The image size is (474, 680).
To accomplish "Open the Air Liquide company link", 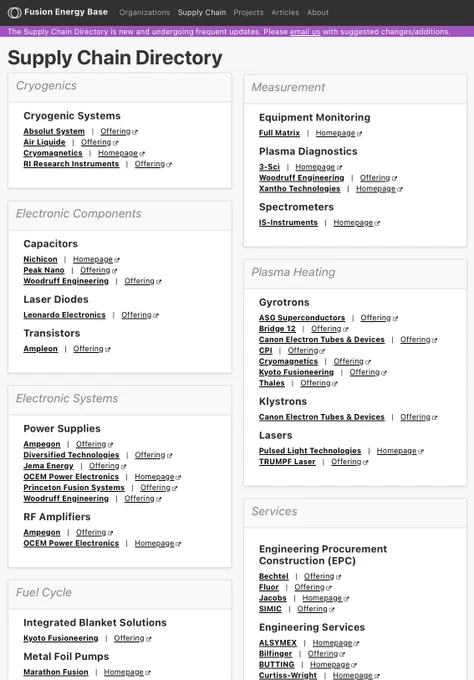I will [44, 142].
